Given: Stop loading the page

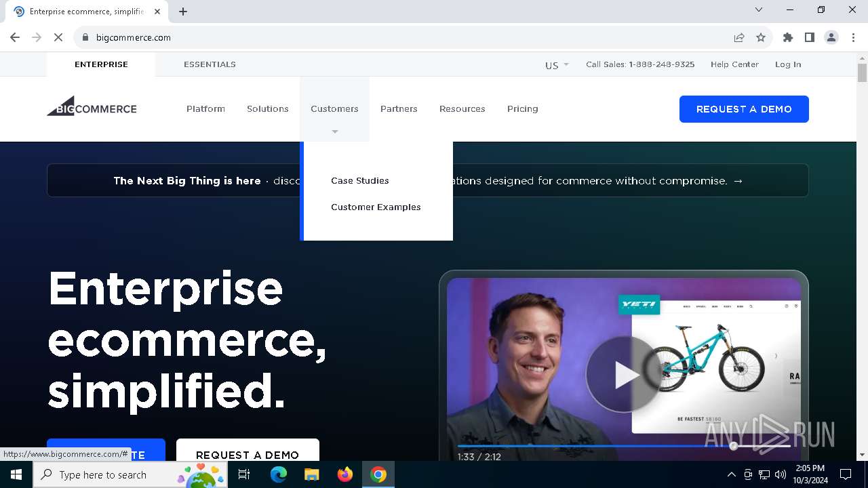Looking at the screenshot, I should (x=58, y=37).
